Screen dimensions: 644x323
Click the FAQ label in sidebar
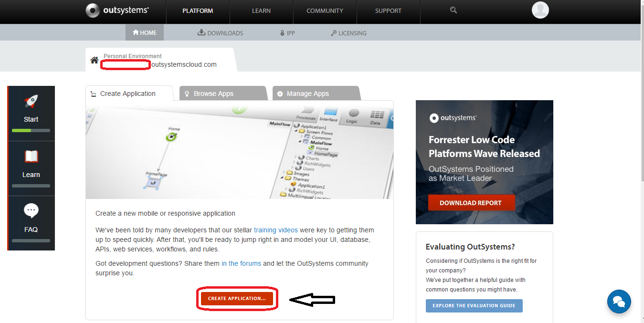click(x=31, y=229)
